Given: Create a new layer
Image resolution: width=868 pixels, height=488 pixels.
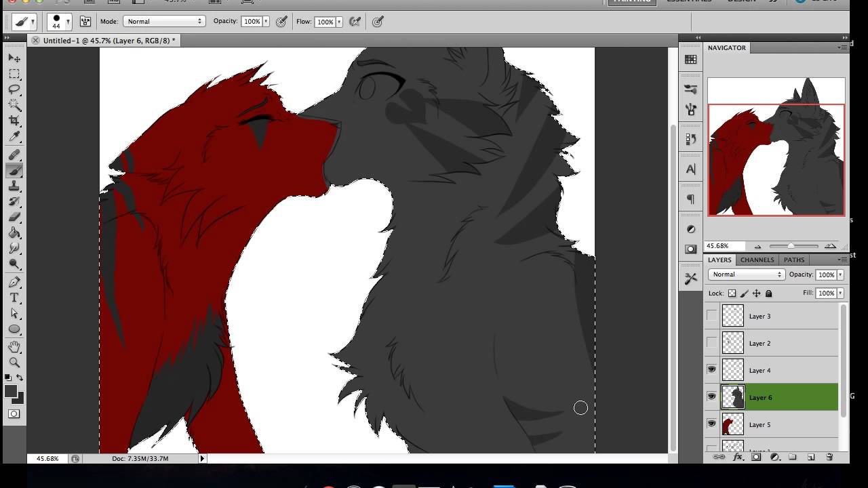Looking at the screenshot, I should 810,457.
